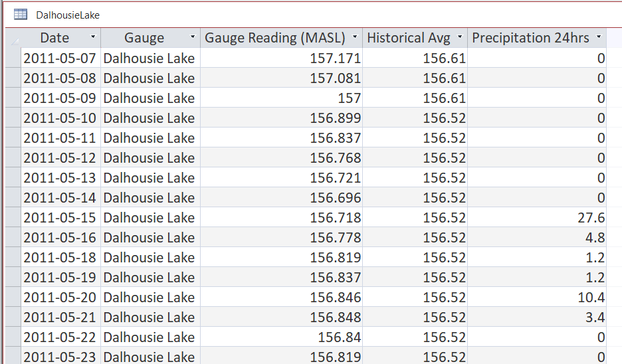622x364 pixels.
Task: Click the DalhousieLake table icon
Action: [20, 15]
